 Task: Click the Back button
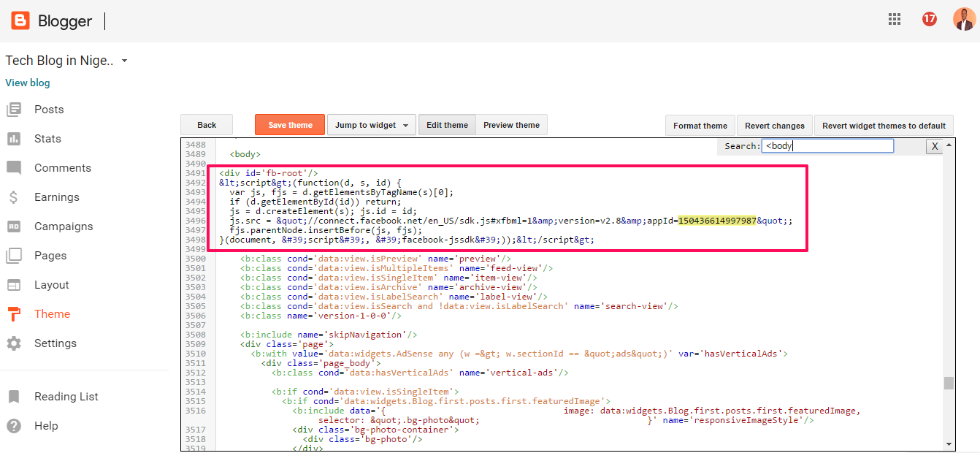click(207, 124)
